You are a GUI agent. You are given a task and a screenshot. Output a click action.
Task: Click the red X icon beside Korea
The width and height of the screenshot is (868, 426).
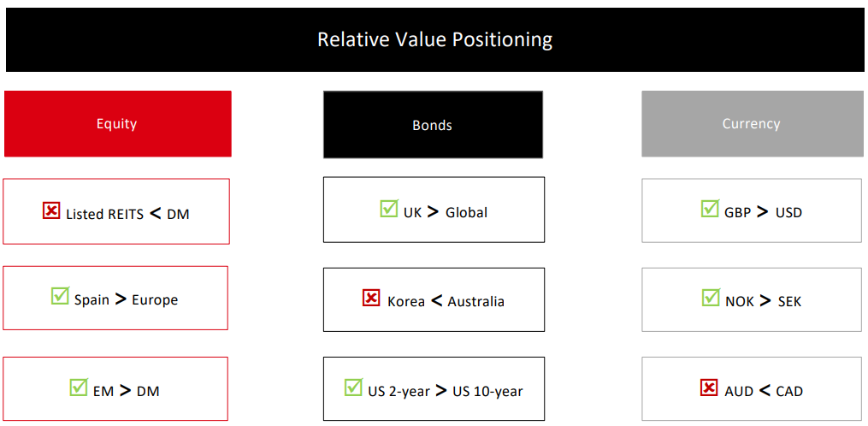pyautogui.click(x=371, y=298)
